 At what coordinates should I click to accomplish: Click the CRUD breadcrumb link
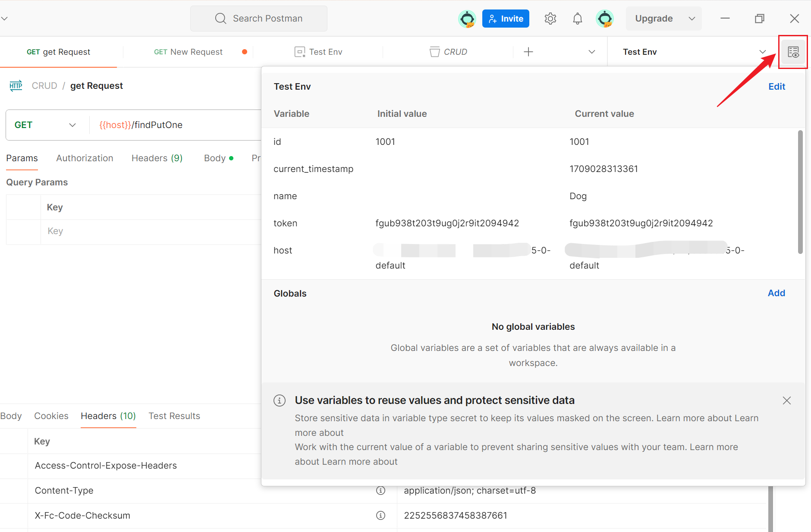click(x=44, y=86)
